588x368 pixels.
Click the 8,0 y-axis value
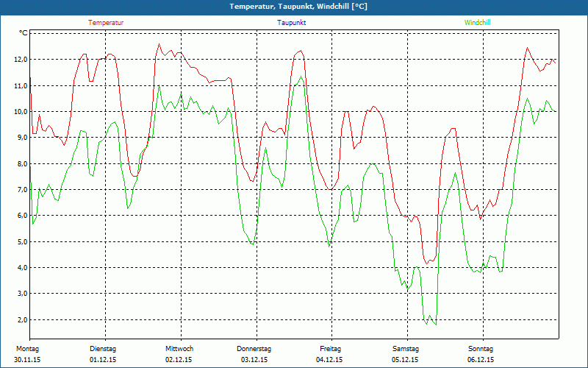click(21, 163)
